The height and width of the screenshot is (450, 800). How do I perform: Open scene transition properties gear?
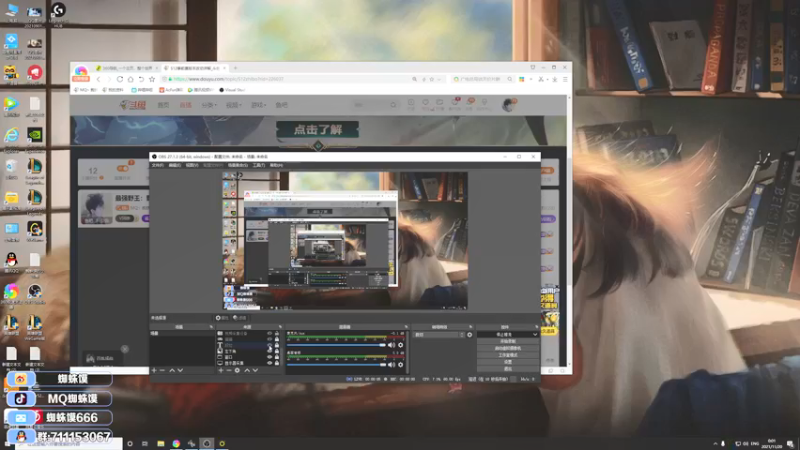click(469, 335)
